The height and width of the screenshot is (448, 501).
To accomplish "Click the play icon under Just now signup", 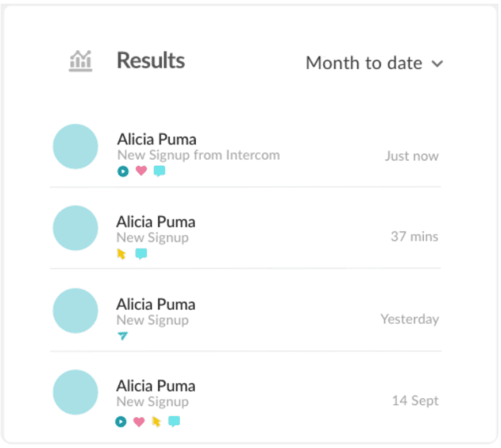I will coord(123,172).
